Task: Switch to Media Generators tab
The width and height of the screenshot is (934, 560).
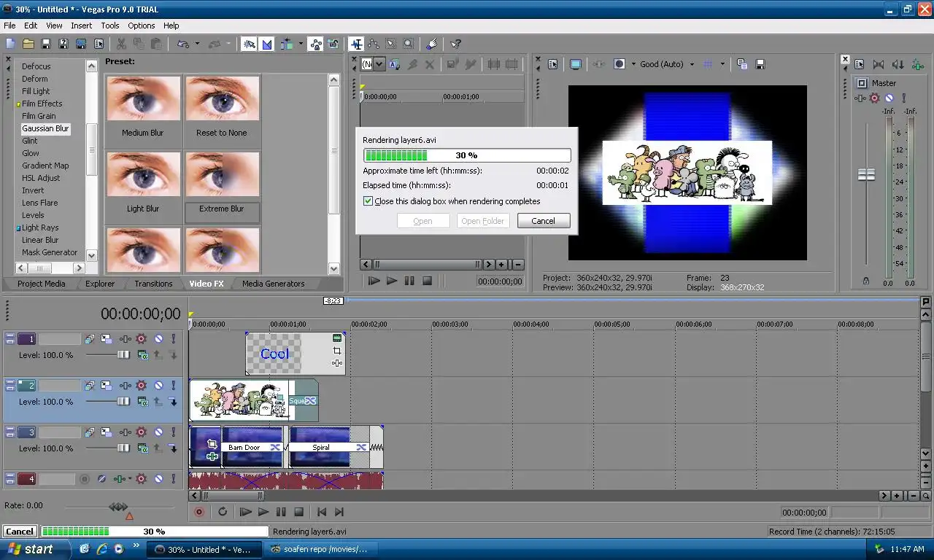Action: coord(274,284)
